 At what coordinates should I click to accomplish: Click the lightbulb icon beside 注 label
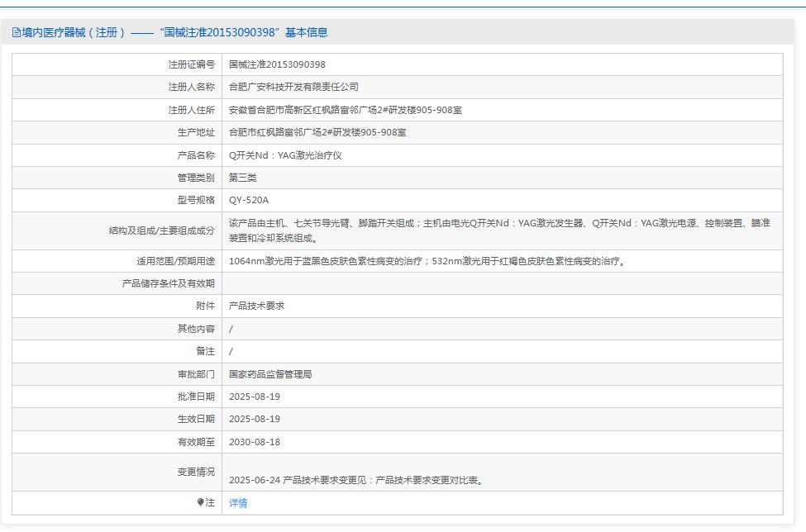pyautogui.click(x=201, y=502)
